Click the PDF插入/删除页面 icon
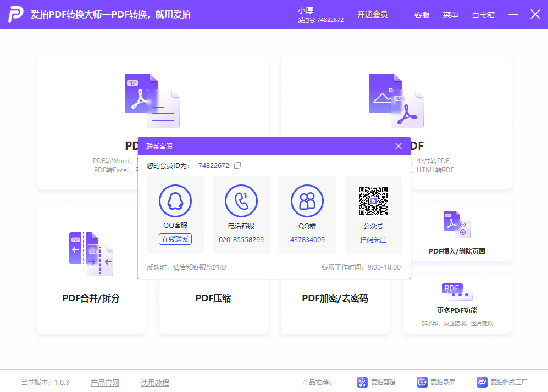The height and width of the screenshot is (392, 548). tap(457, 225)
